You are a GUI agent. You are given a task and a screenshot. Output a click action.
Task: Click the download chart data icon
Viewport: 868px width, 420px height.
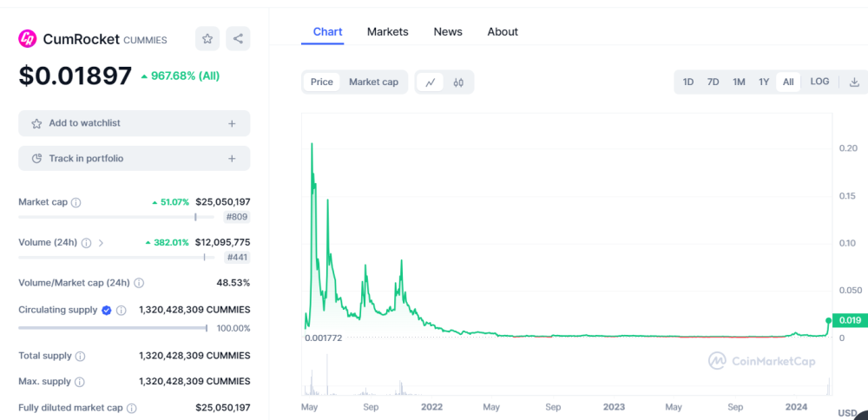tap(854, 82)
